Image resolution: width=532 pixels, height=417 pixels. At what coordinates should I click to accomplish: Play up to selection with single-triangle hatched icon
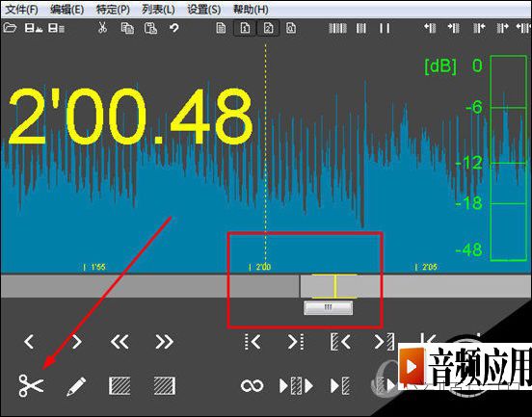340,386
